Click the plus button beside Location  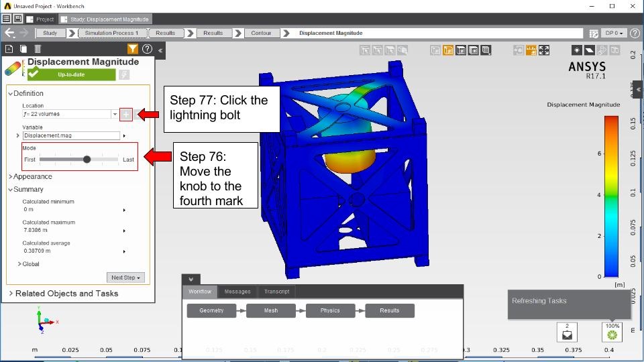(x=126, y=115)
